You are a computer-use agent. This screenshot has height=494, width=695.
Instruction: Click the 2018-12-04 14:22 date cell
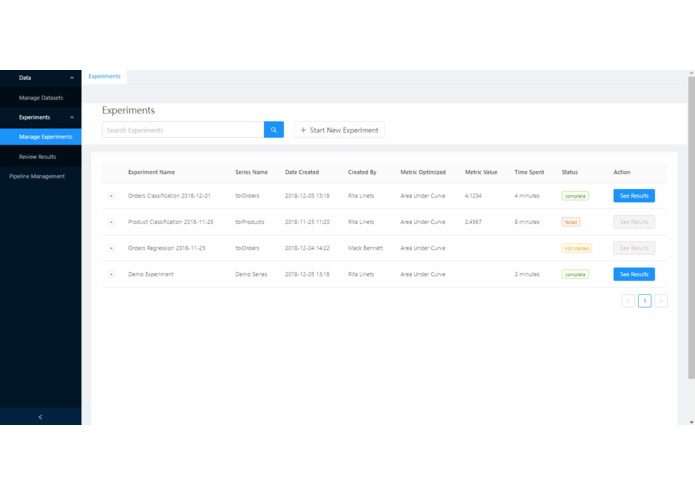coord(307,248)
